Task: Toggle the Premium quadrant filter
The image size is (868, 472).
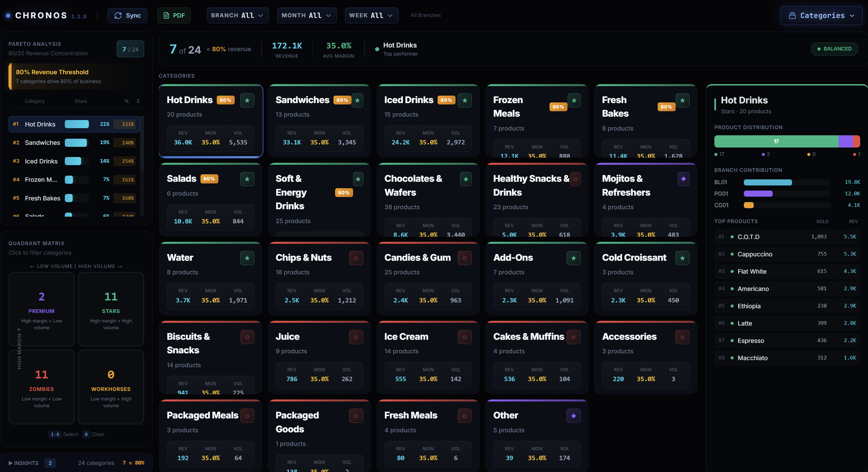Action: tap(41, 309)
